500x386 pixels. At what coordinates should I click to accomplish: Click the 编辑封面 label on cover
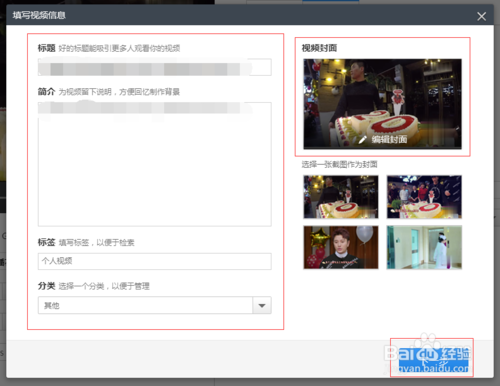point(389,139)
